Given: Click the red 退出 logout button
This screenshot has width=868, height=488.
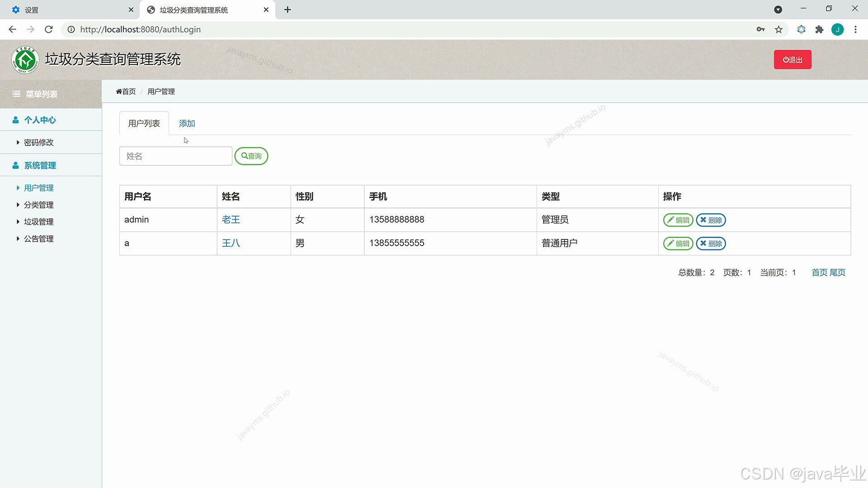Looking at the screenshot, I should 793,60.
